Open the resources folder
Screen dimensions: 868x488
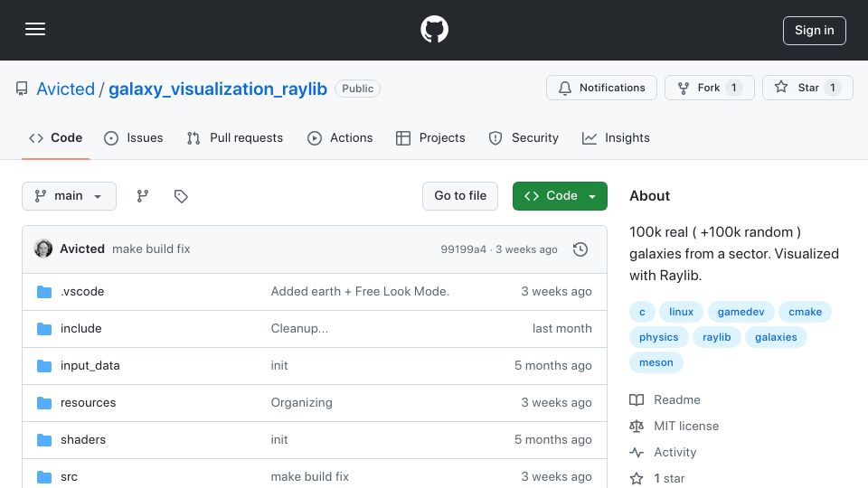(88, 403)
